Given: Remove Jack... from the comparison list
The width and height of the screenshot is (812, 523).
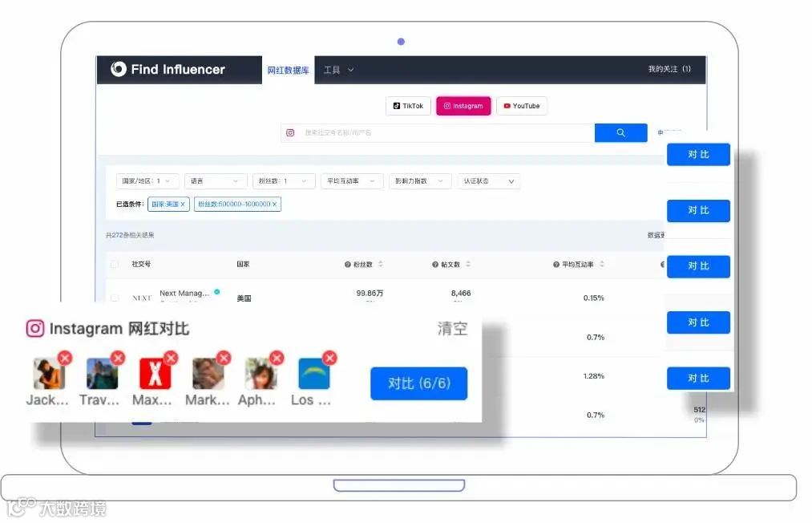Looking at the screenshot, I should click(65, 358).
